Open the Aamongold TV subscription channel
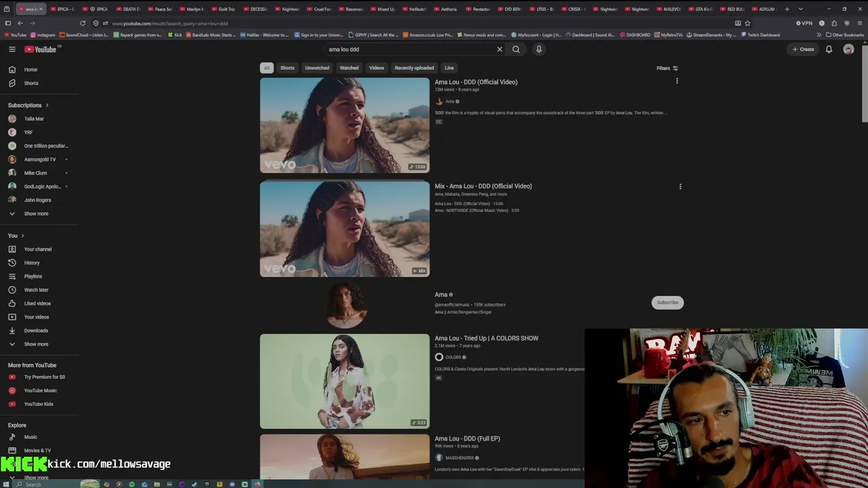The height and width of the screenshot is (488, 868). click(39, 159)
